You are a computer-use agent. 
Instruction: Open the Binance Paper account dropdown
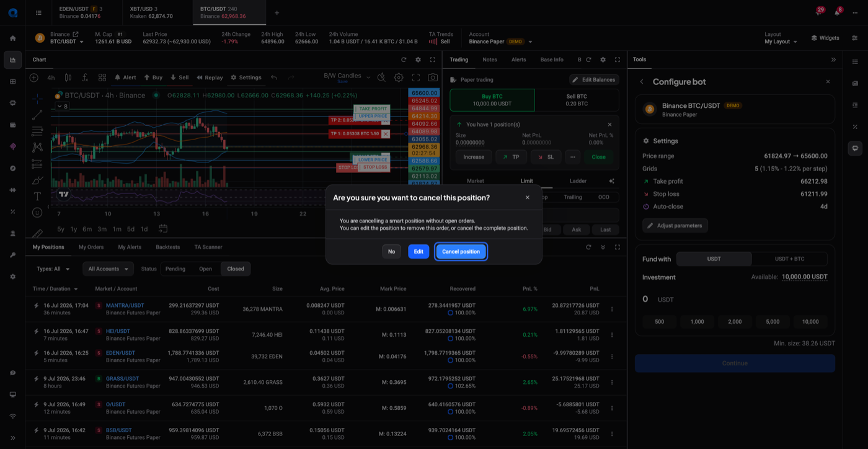(x=500, y=42)
